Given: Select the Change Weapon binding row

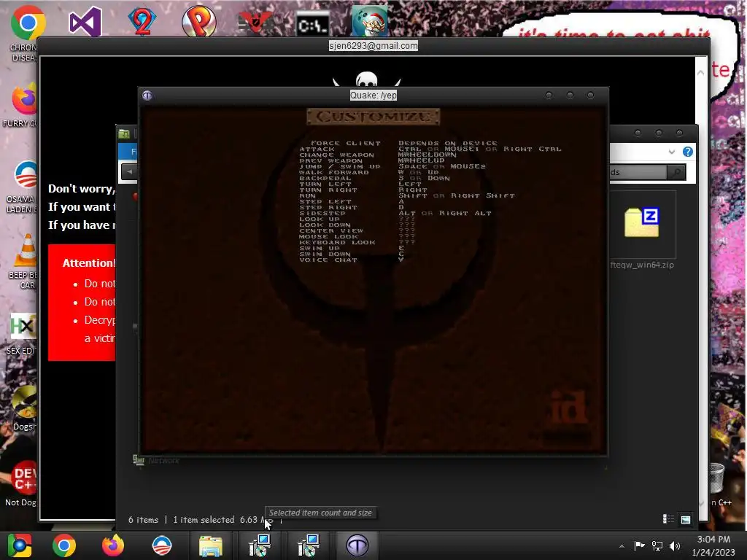Looking at the screenshot, I should [378, 155].
